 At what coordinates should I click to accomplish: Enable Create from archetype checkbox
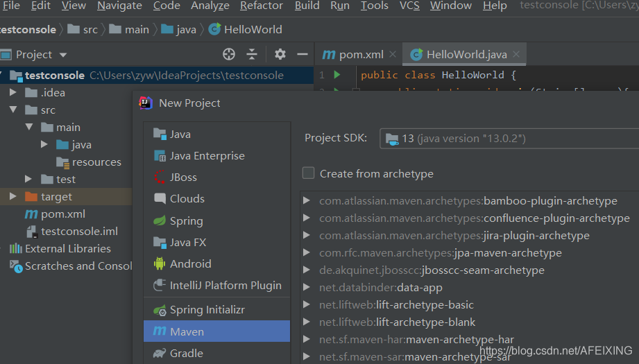click(309, 173)
